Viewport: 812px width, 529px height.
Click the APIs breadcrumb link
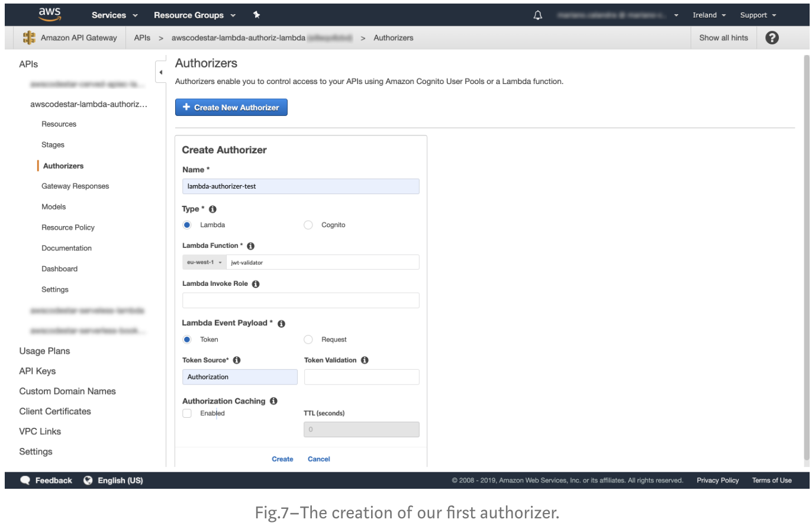coord(142,38)
